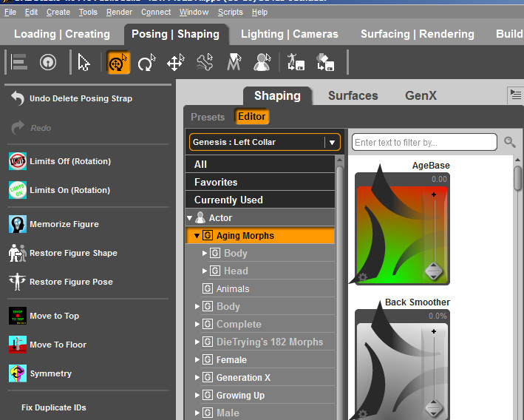Click the AgeBase plus increment marker
This screenshot has height=420, width=524.
click(x=433, y=194)
